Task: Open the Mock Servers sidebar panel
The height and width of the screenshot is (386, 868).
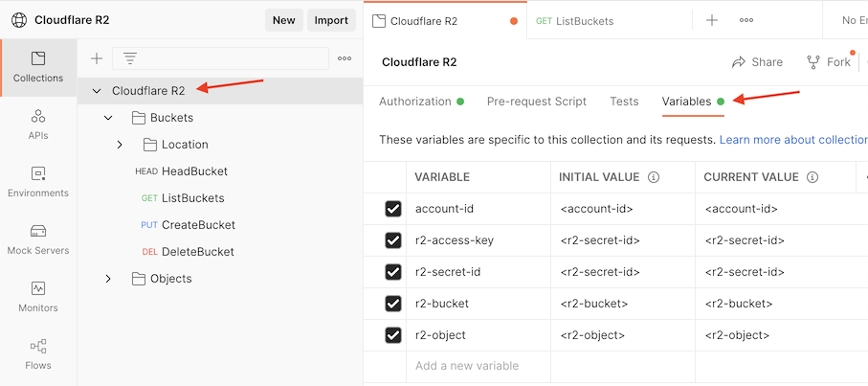Action: tap(38, 239)
